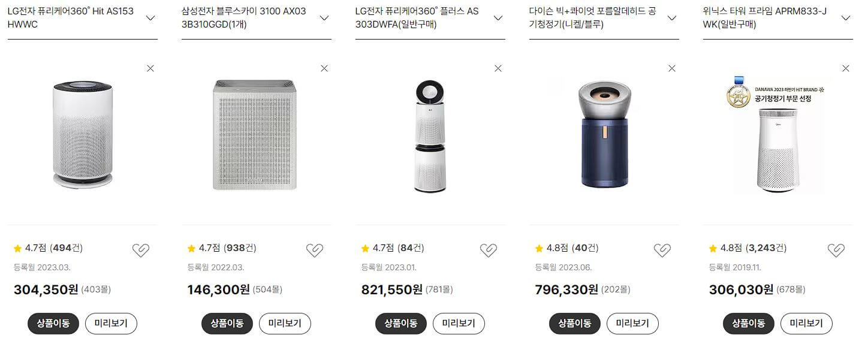Screen dimensions: 868x347
Task: Toggle wishlist heart for LG Puricare 360 Plus
Action: click(489, 249)
